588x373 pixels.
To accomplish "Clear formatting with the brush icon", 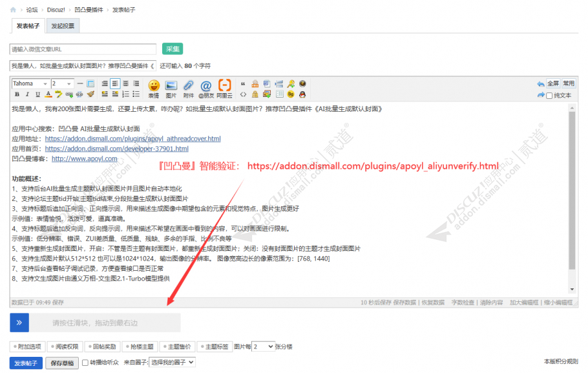I will 90,94.
